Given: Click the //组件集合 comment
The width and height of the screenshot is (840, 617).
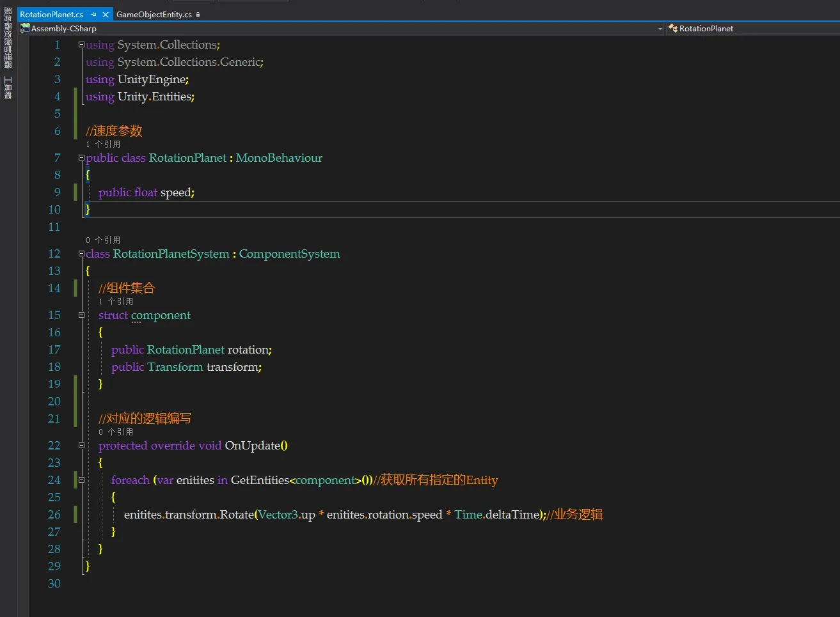Looking at the screenshot, I should [127, 288].
